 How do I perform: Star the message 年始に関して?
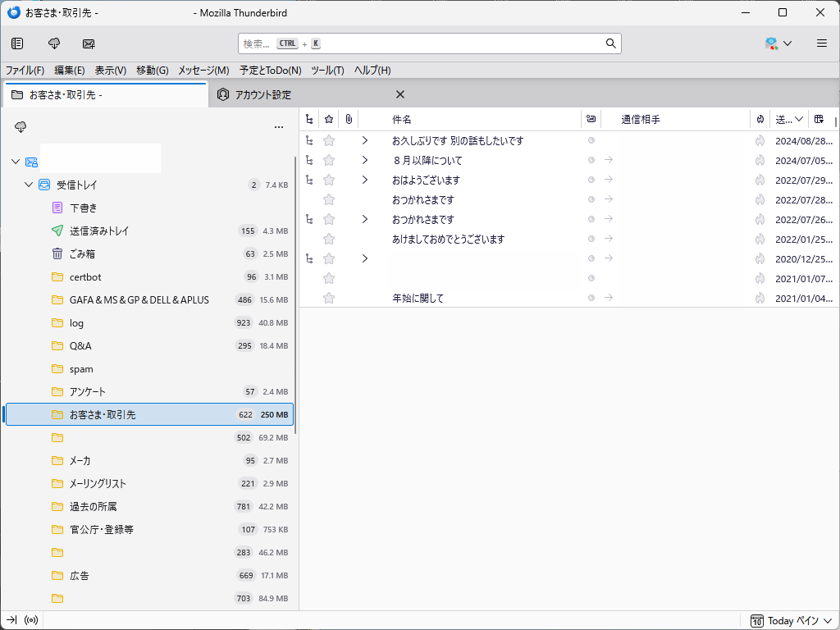(328, 298)
